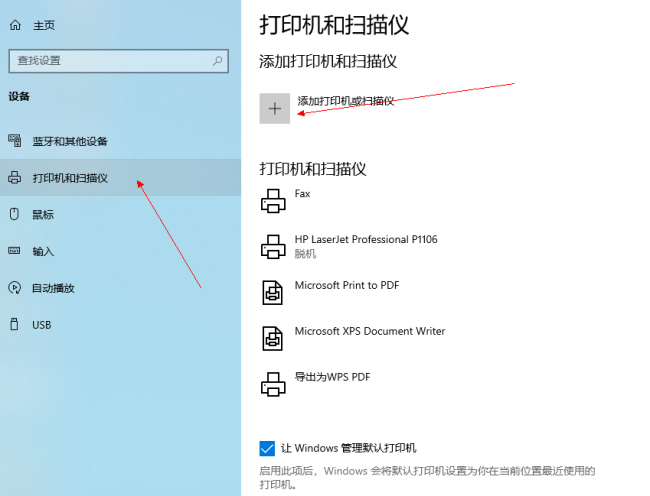This screenshot has width=650, height=496.
Task: Uncheck 让 Windows 管理默认打印机 checkbox
Action: (x=267, y=448)
